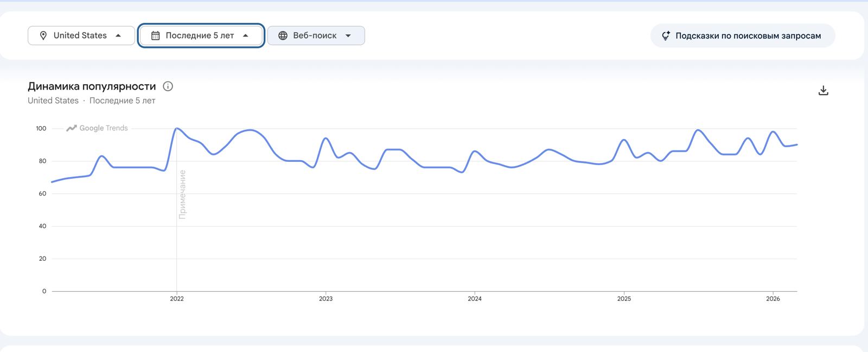Screen dimensions: 868x352
Task: Click the caret arrow next to United States
Action: [x=118, y=36]
